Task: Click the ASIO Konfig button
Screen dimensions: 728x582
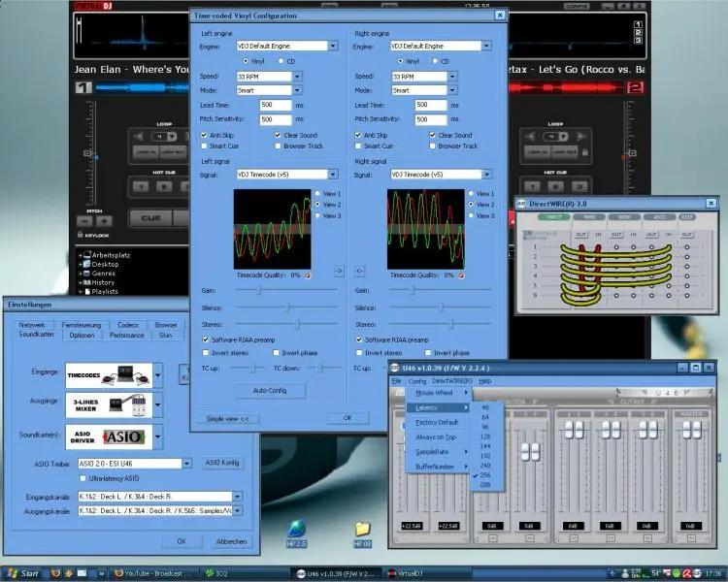Action: click(x=221, y=464)
